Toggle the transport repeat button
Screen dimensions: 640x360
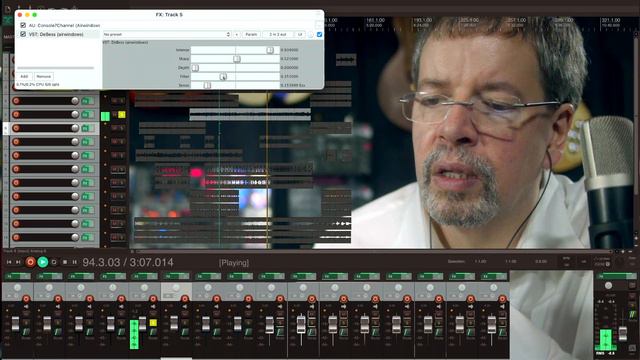click(x=54, y=262)
